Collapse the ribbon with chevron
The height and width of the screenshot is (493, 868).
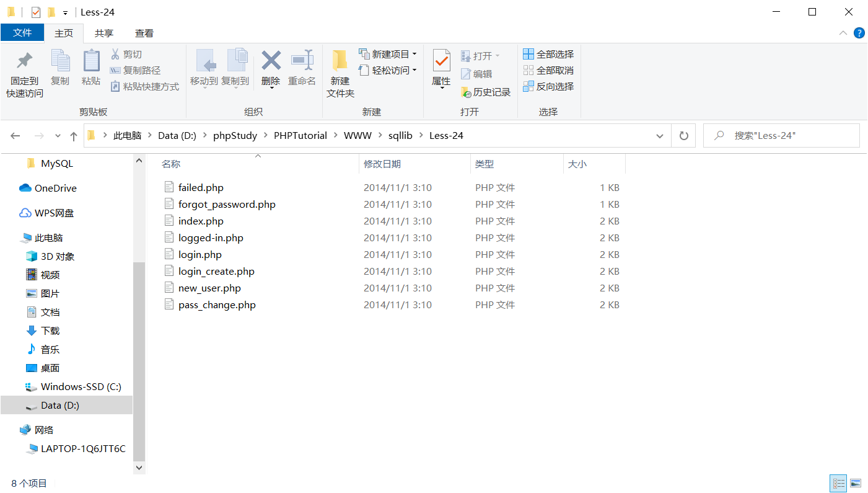click(x=843, y=33)
